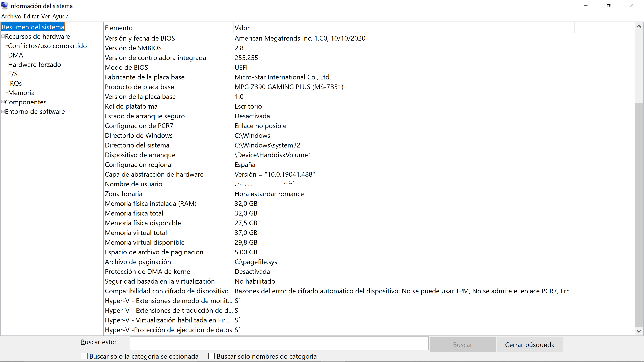This screenshot has height=362, width=644.
Task: Enable Buscar solo la categoría seleccionada checkbox
Action: (x=84, y=356)
